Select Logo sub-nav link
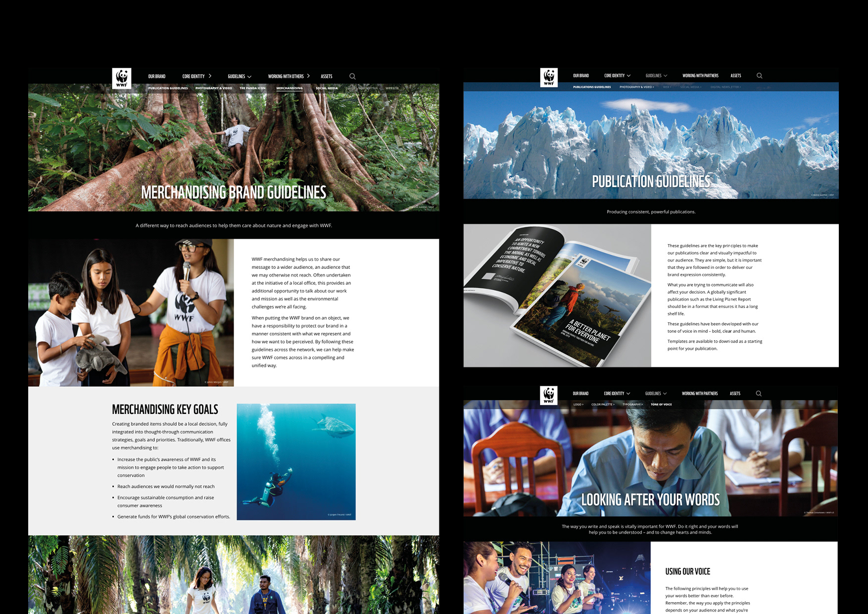Screen dimensions: 868x614 [579, 405]
